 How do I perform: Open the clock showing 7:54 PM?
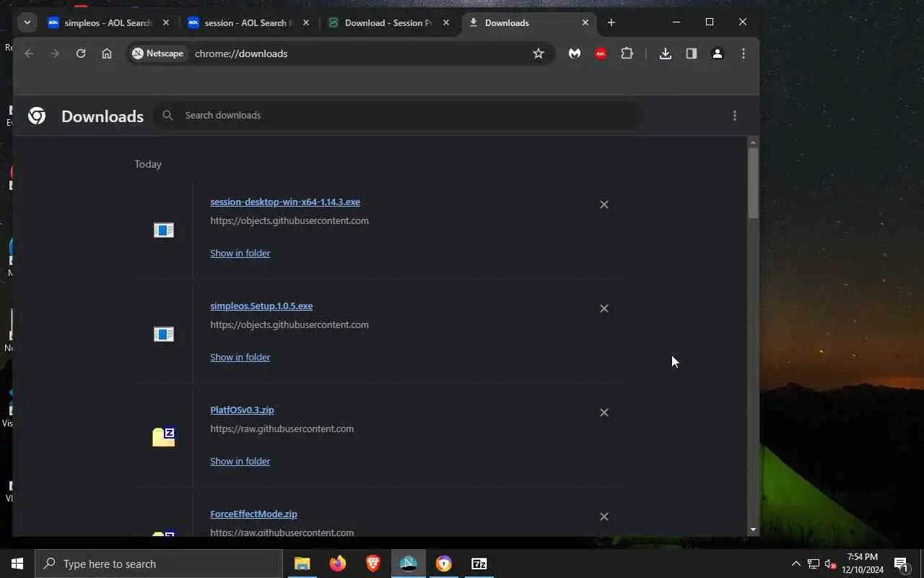point(863,564)
